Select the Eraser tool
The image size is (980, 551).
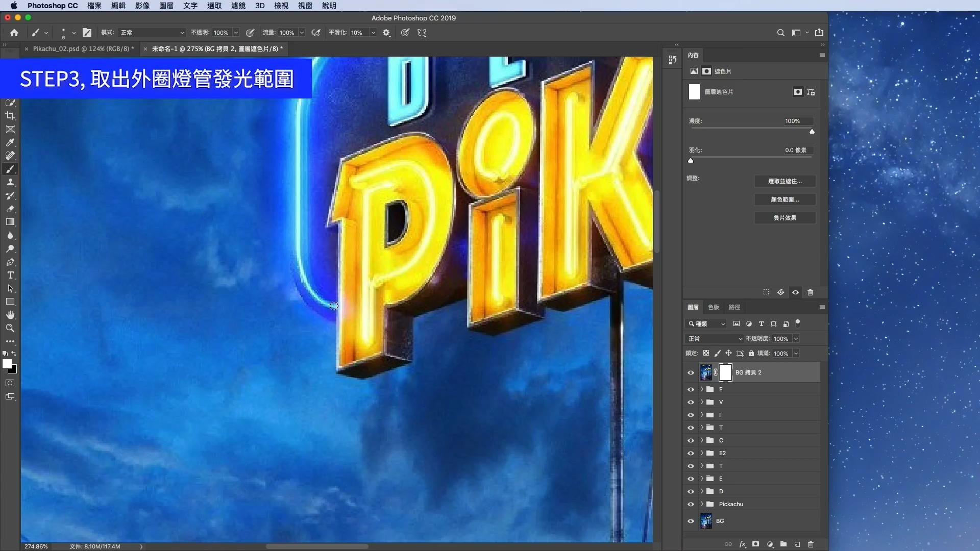click(x=10, y=209)
